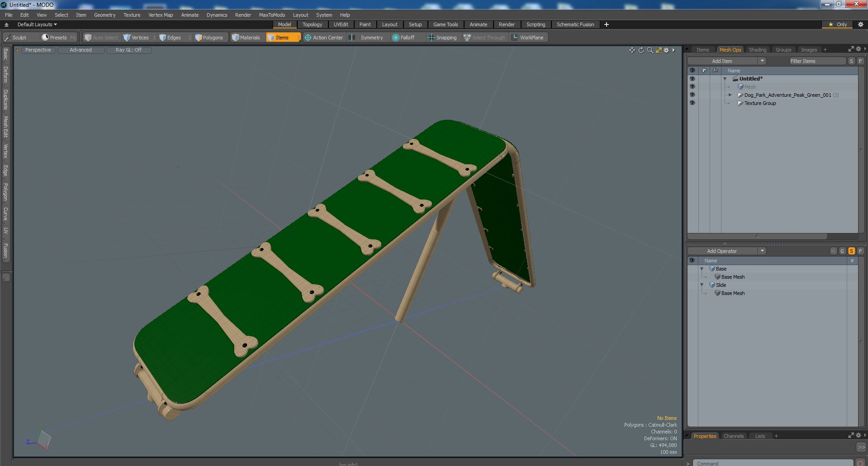Open item list panel settings gear
The image size is (868, 466).
tap(859, 49)
